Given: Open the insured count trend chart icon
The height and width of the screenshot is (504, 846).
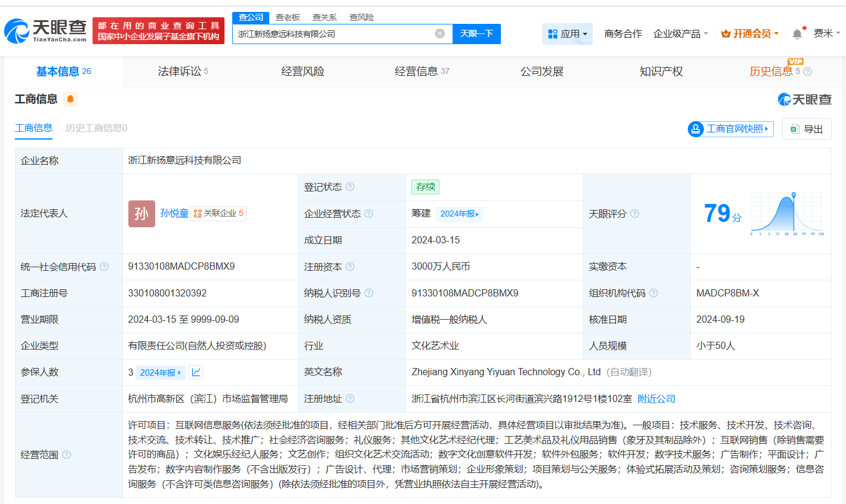Looking at the screenshot, I should (x=196, y=372).
